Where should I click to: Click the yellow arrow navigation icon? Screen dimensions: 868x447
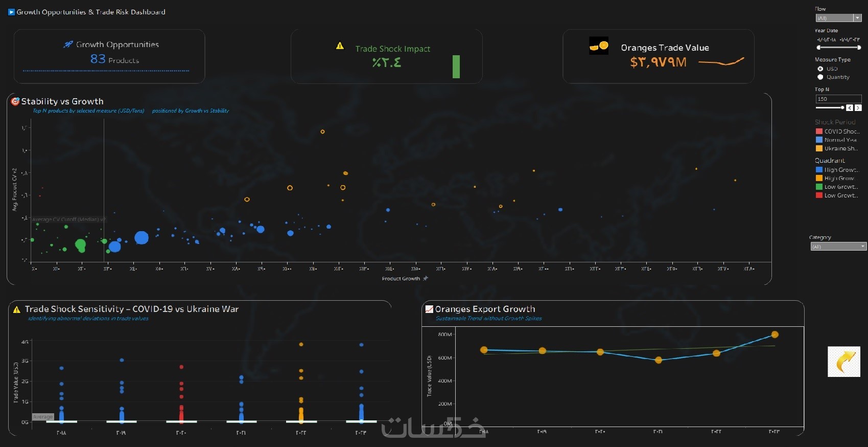[843, 362]
